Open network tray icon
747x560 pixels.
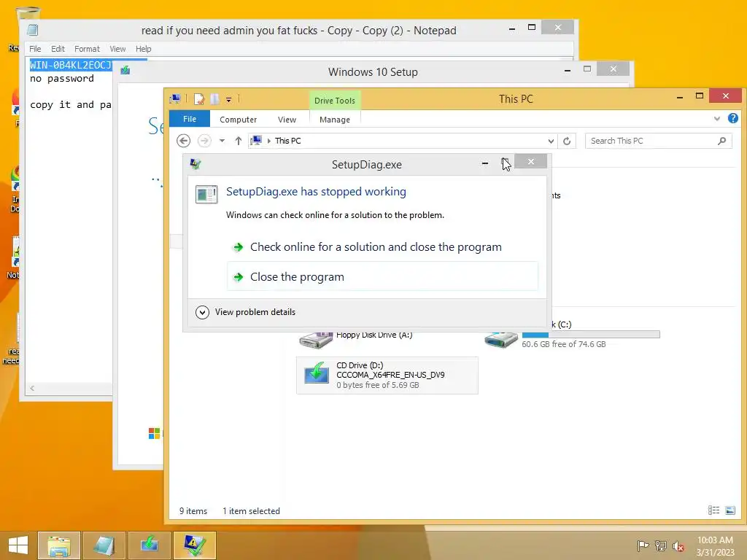pos(661,545)
